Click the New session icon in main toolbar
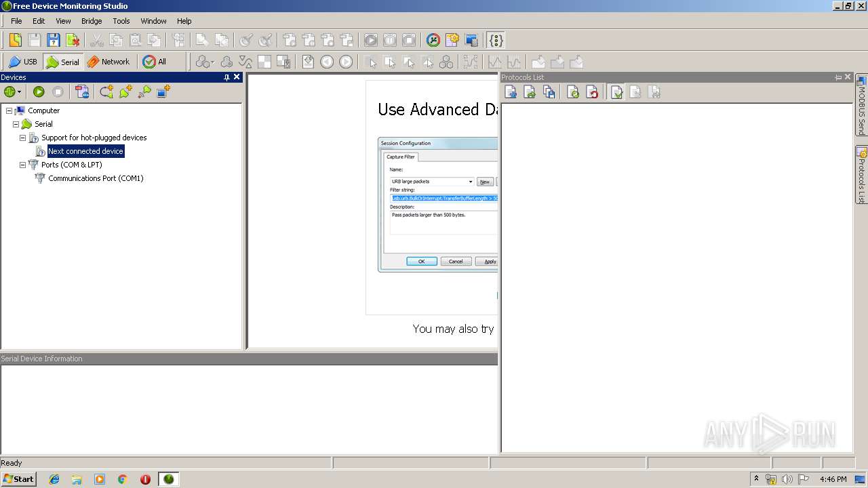 15,40
